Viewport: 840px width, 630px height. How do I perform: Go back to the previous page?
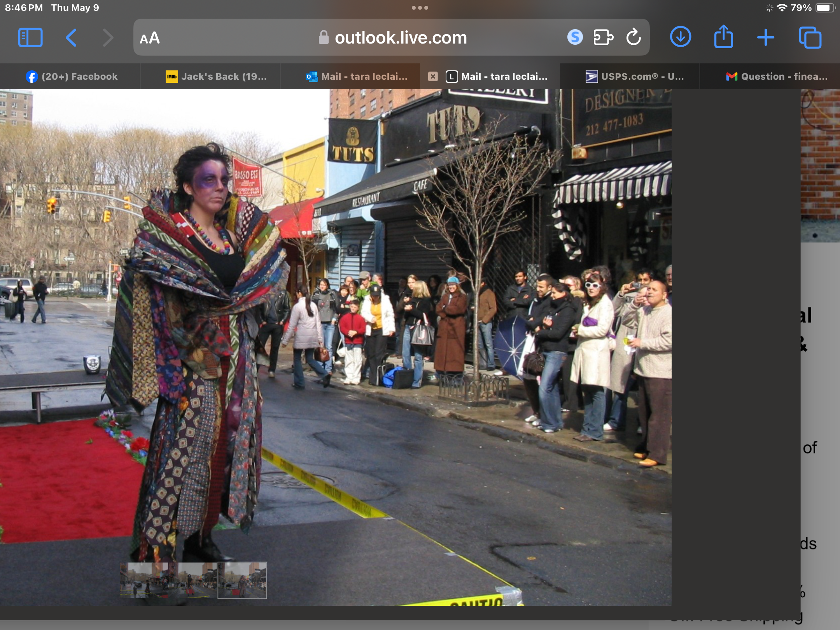pos(71,38)
